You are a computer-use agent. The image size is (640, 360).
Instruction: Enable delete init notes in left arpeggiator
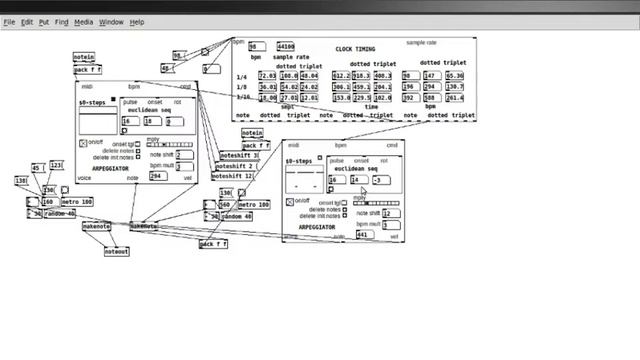point(138,157)
